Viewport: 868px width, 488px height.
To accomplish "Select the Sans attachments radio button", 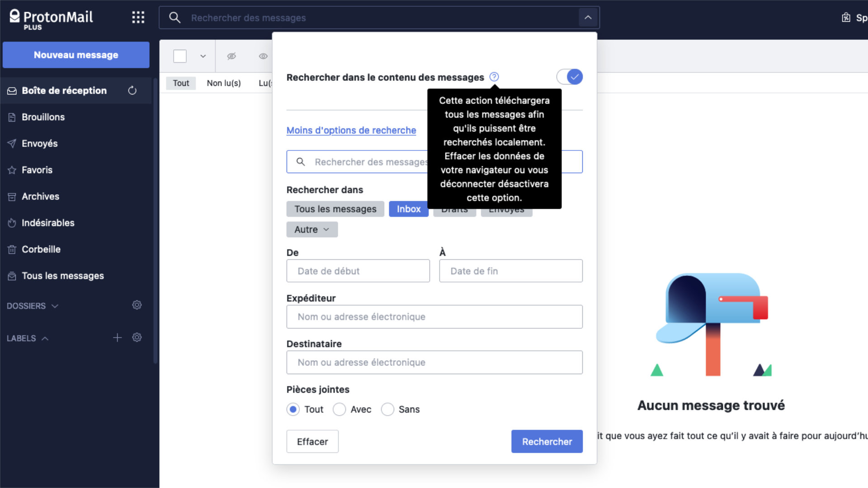I will tap(387, 409).
